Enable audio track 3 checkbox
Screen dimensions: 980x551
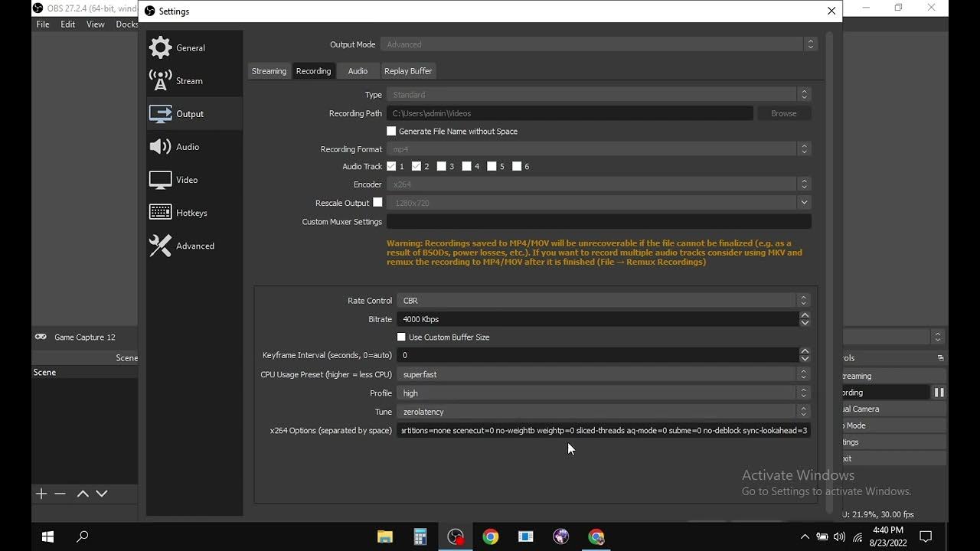click(x=442, y=166)
